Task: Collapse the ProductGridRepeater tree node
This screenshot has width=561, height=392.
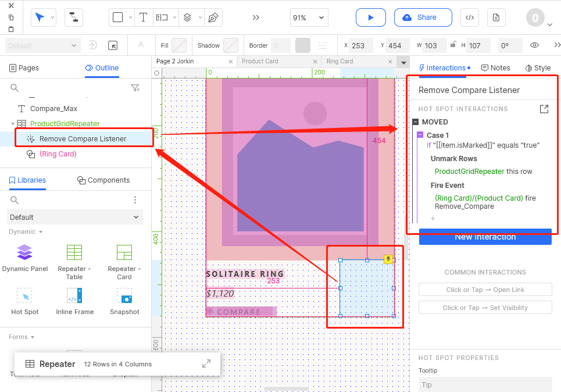Action: tap(12, 123)
